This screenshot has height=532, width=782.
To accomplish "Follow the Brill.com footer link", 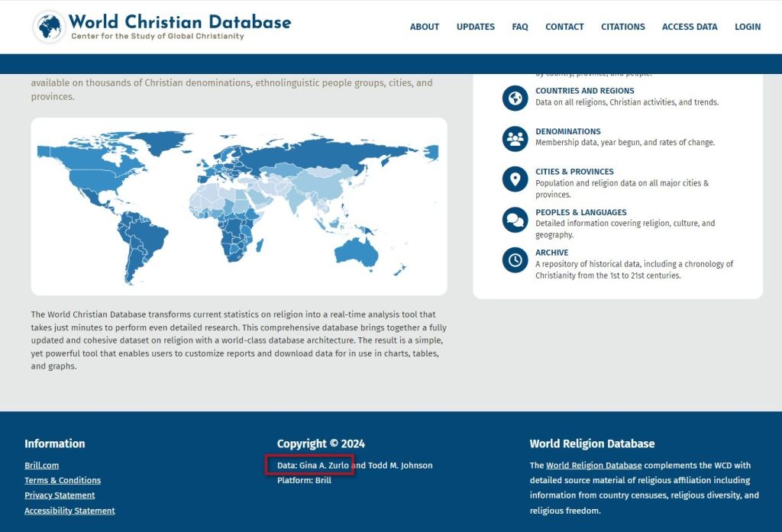I will (x=41, y=465).
